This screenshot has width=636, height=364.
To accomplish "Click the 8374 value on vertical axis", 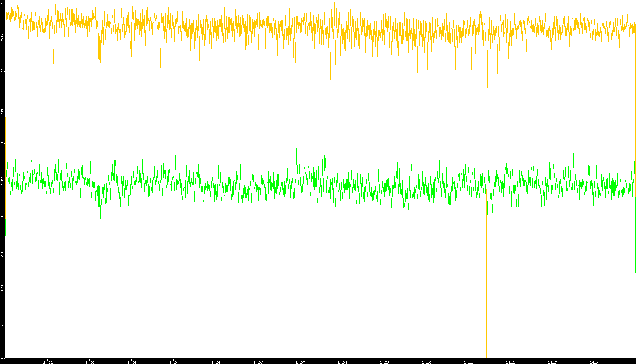I will (x=2, y=4).
